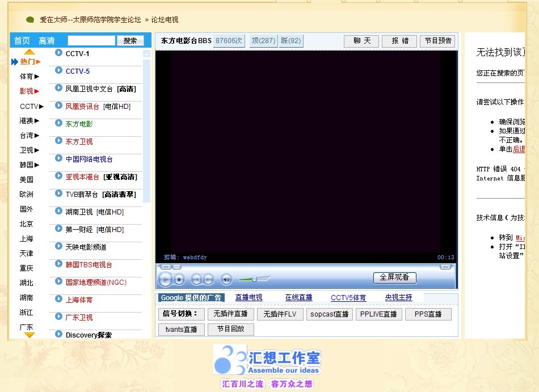Open 节目回放 program replay

click(x=231, y=329)
